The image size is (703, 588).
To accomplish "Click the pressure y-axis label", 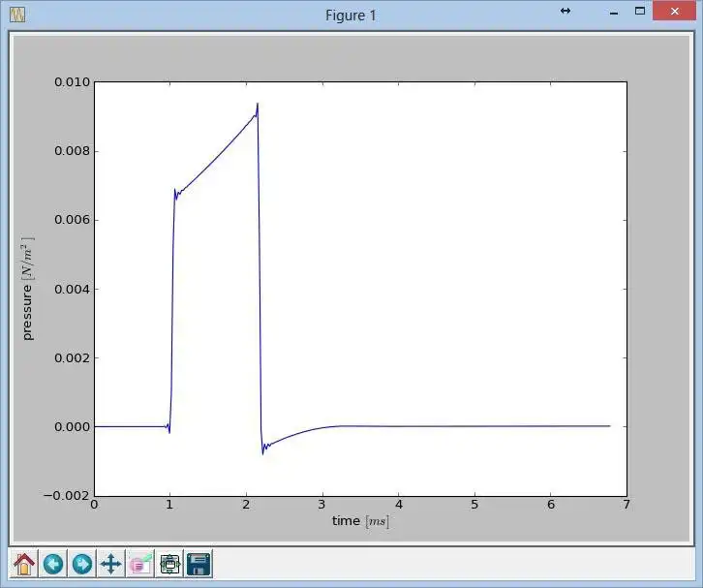I will pos(28,289).
